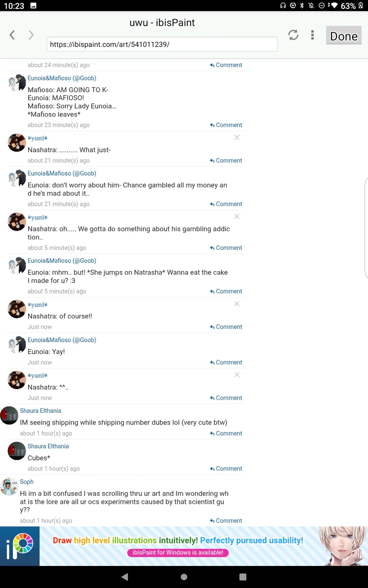
Task: Tap the Done button
Action: (x=343, y=35)
